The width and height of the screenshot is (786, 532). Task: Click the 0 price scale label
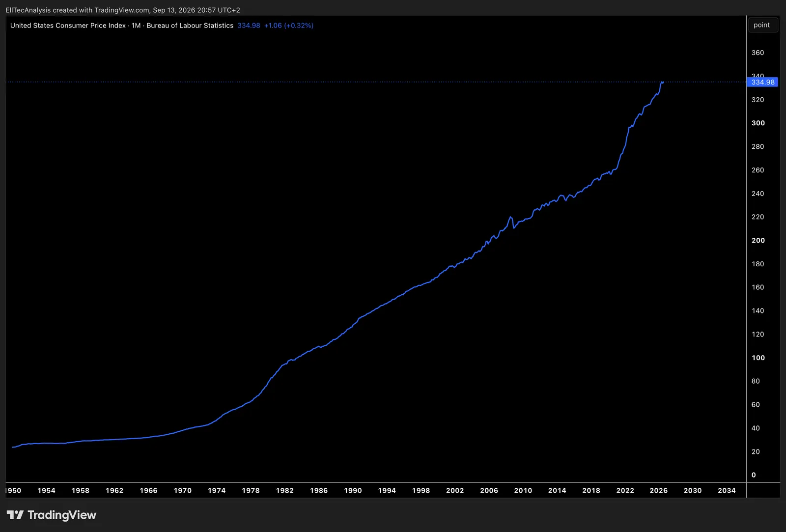click(754, 475)
